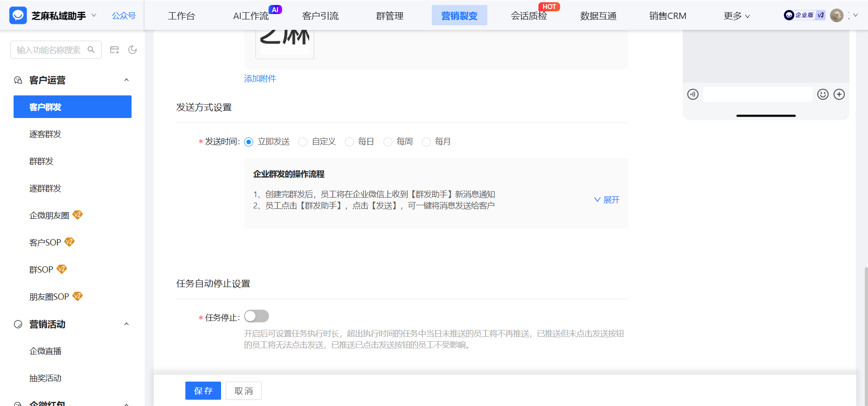Enable the 任务停止 switch
Viewport: 868px width, 406px height.
256,316
